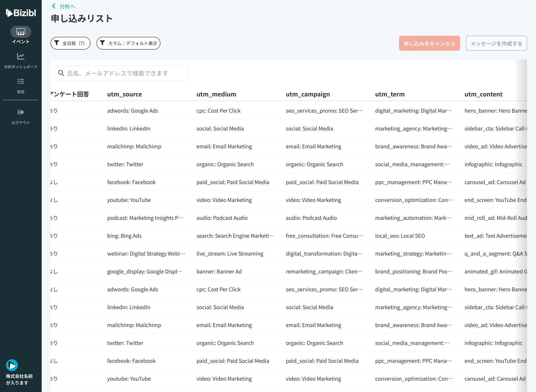Click the funnel icon in 全日程 filter

coord(57,43)
